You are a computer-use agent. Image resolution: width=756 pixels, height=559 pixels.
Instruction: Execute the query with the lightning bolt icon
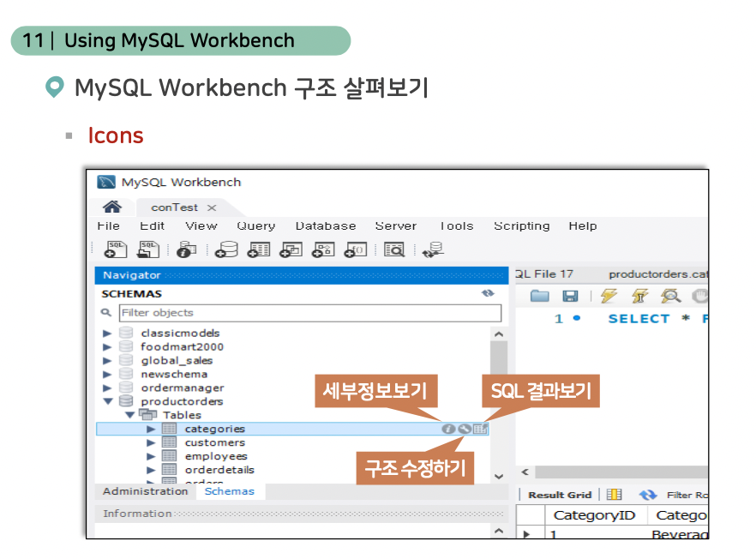tap(609, 295)
